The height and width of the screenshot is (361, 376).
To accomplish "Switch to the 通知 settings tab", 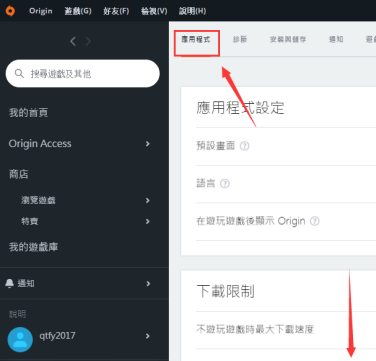I will (x=336, y=39).
